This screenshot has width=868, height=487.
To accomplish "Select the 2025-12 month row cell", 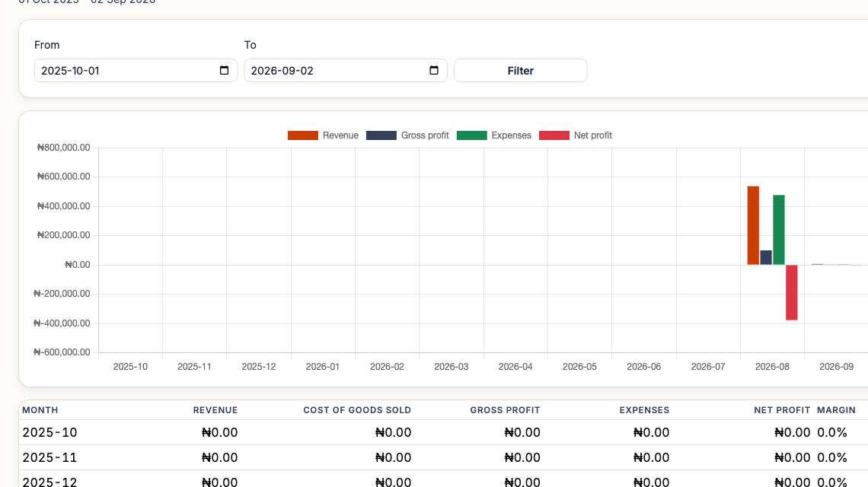I will click(49, 482).
